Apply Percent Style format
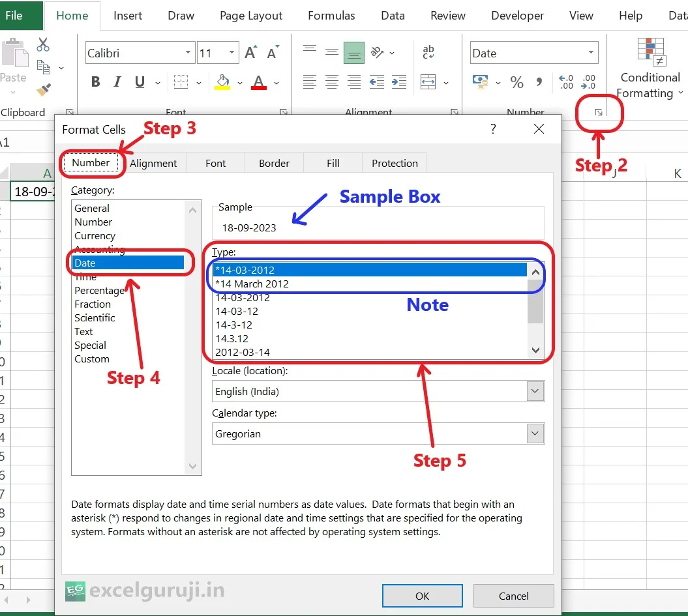This screenshot has height=616, width=688. [x=517, y=82]
